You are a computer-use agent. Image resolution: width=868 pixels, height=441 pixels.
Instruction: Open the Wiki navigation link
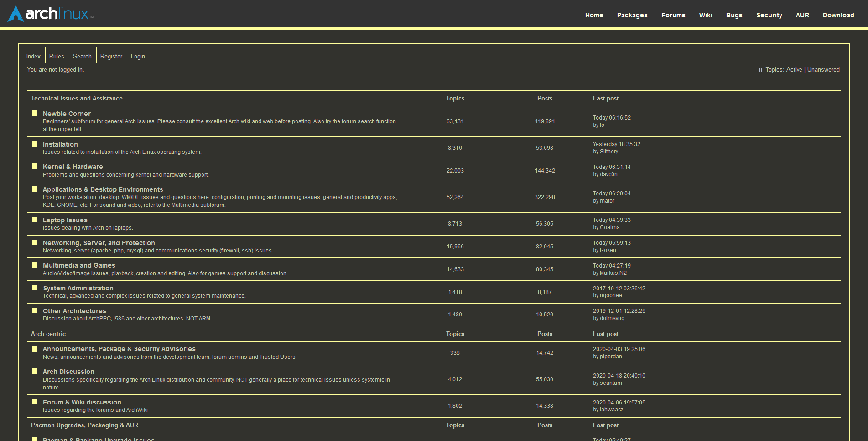706,15
